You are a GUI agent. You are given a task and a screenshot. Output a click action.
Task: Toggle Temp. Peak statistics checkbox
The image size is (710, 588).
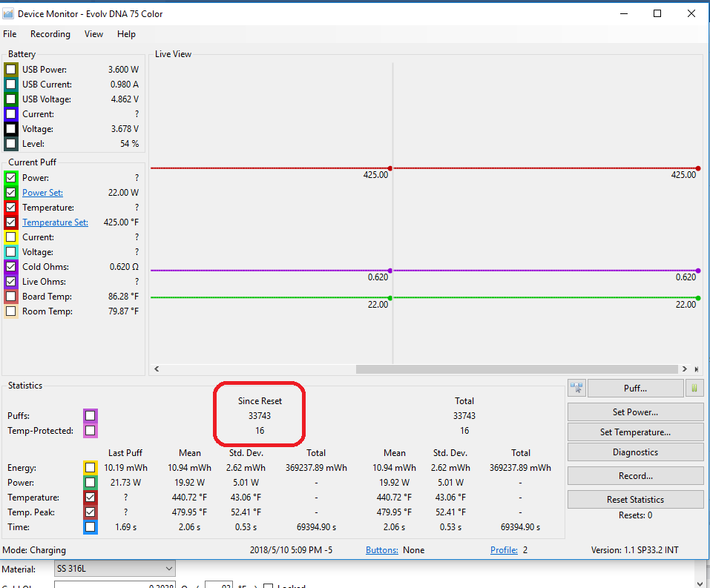tap(90, 512)
